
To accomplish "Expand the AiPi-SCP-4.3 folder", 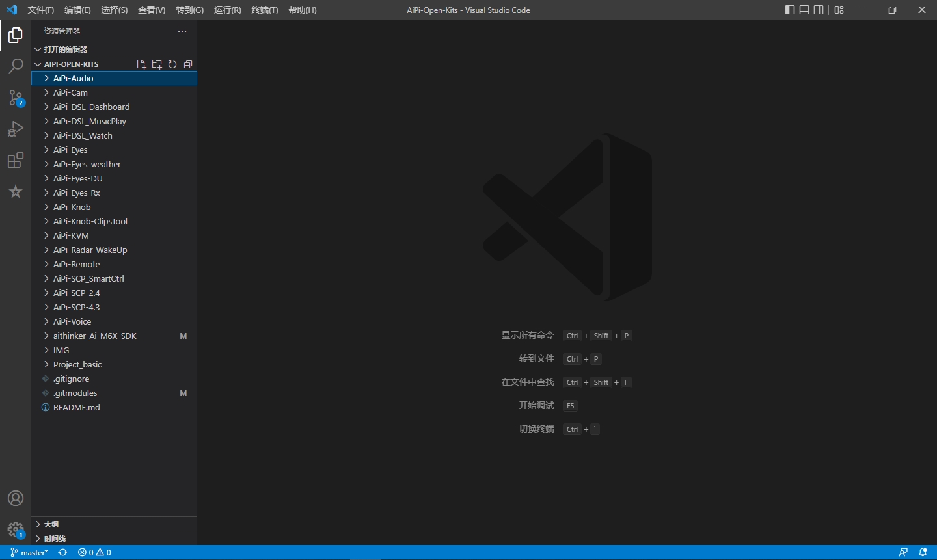I will pos(114,307).
